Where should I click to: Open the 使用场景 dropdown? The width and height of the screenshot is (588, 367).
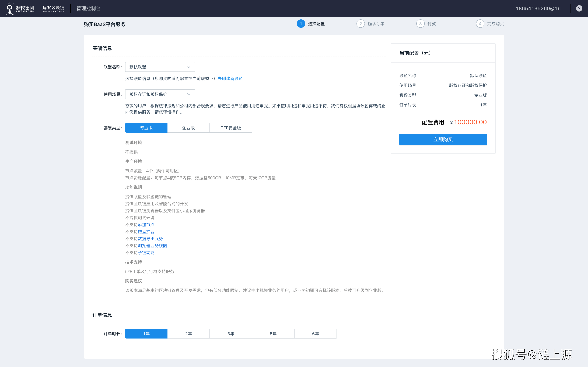coord(160,94)
